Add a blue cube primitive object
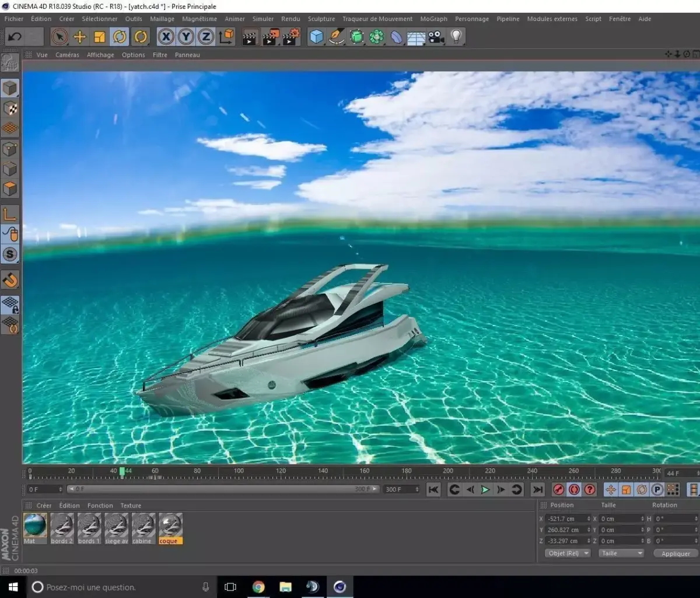700x598 pixels. (317, 37)
